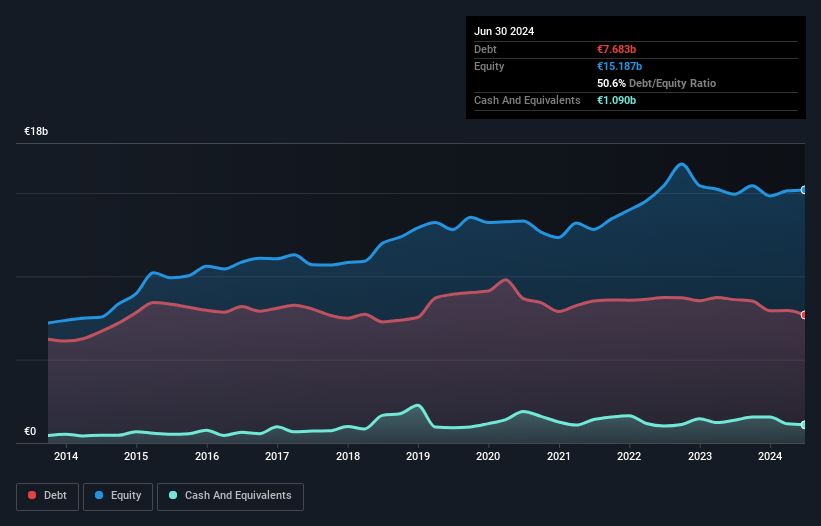Viewport: 821px width, 526px height.
Task: Click the Equity label in tooltip
Action: pos(489,66)
